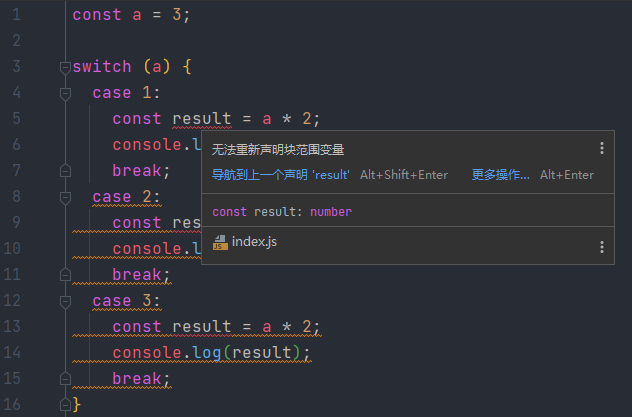Click the fold end marker on line 15
This screenshot has width=632, height=417.
tap(65, 379)
